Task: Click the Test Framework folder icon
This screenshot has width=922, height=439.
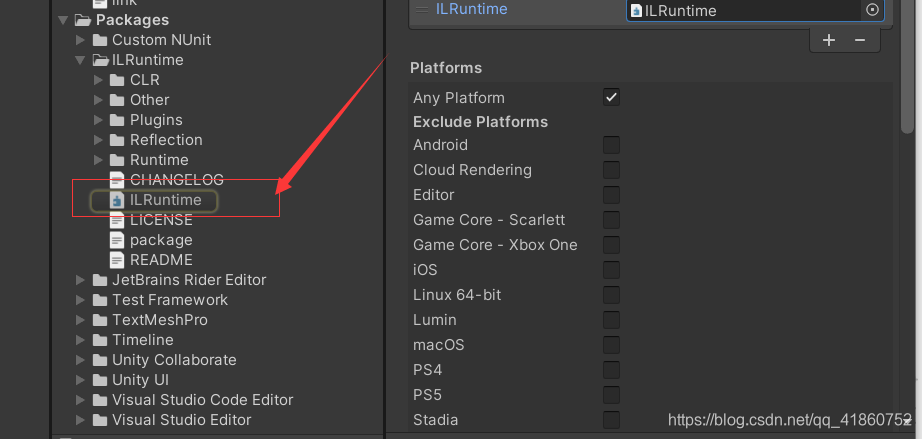Action: tap(100, 300)
